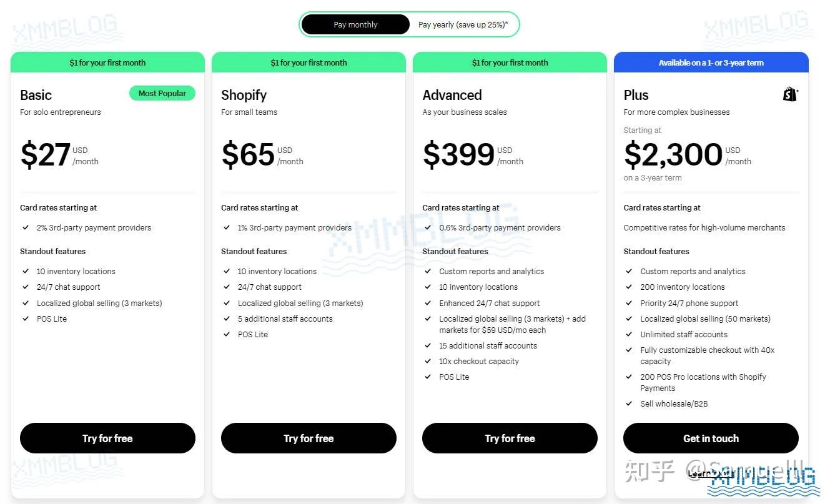Click "Try for free" under the Advanced plan
This screenshot has width=825, height=504.
pyautogui.click(x=510, y=438)
